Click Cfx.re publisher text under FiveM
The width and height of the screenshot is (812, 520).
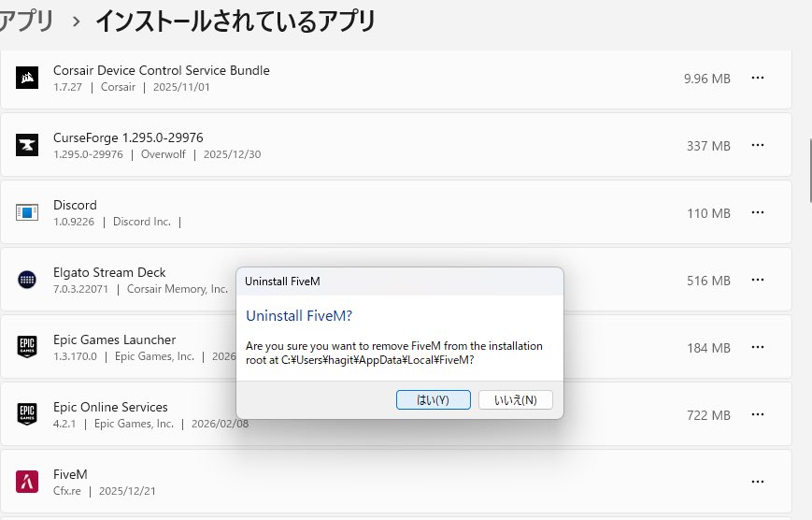[66, 491]
